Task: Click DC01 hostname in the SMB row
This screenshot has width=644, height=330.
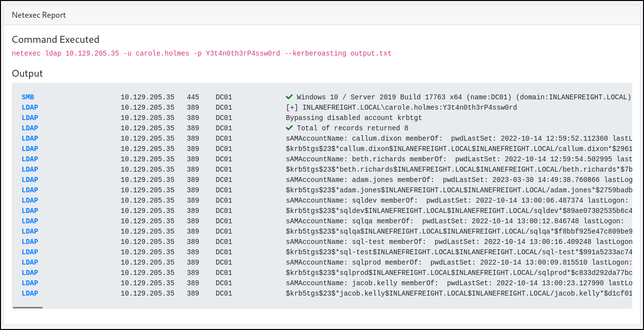Action: pyautogui.click(x=224, y=97)
